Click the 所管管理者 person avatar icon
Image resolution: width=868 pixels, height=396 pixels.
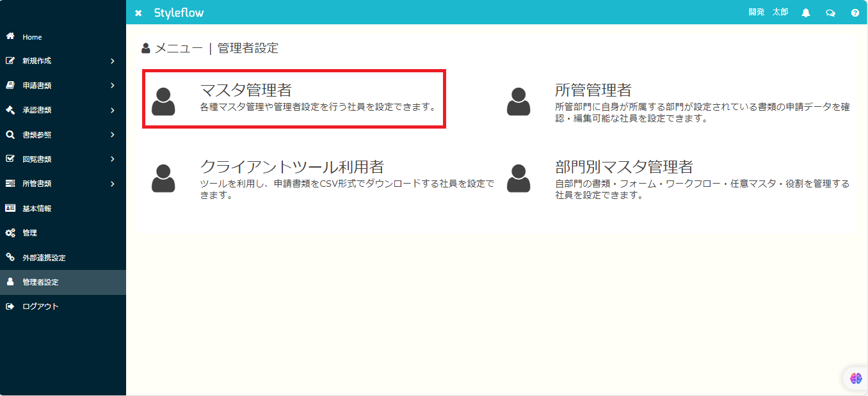click(518, 101)
